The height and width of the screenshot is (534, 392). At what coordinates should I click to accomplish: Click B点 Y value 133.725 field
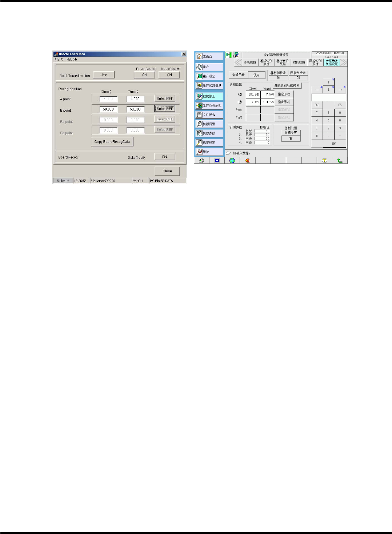268,102
